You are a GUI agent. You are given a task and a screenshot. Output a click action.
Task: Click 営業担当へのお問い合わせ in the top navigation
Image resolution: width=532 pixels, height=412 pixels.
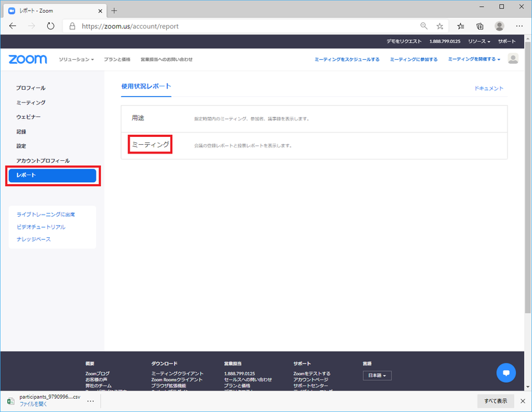tap(167, 59)
